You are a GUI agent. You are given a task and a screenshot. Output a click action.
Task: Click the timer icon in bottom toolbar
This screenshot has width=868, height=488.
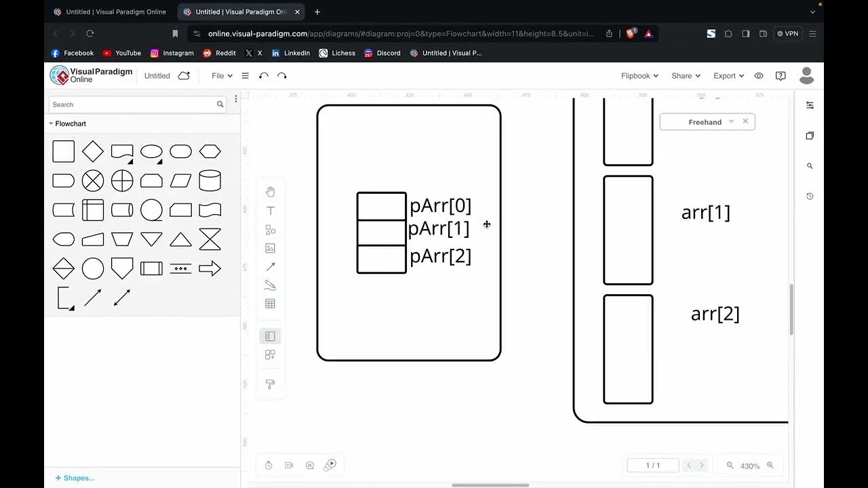point(269,465)
